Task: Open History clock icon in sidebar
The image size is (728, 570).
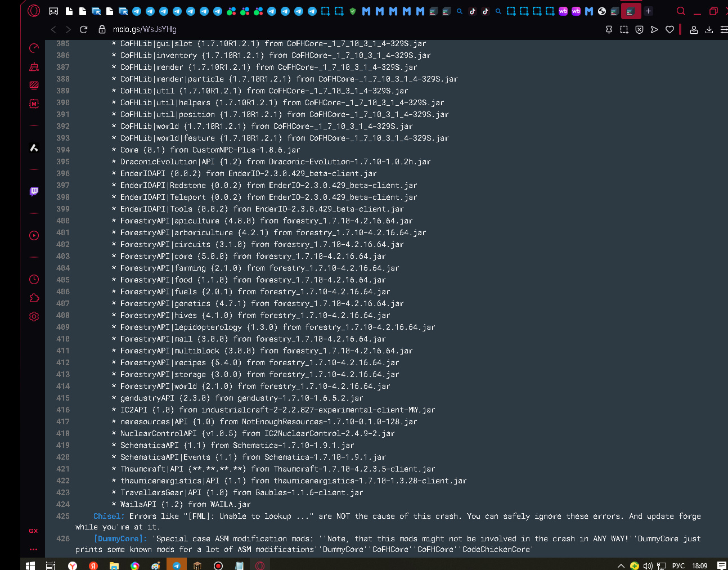Action: pos(34,279)
